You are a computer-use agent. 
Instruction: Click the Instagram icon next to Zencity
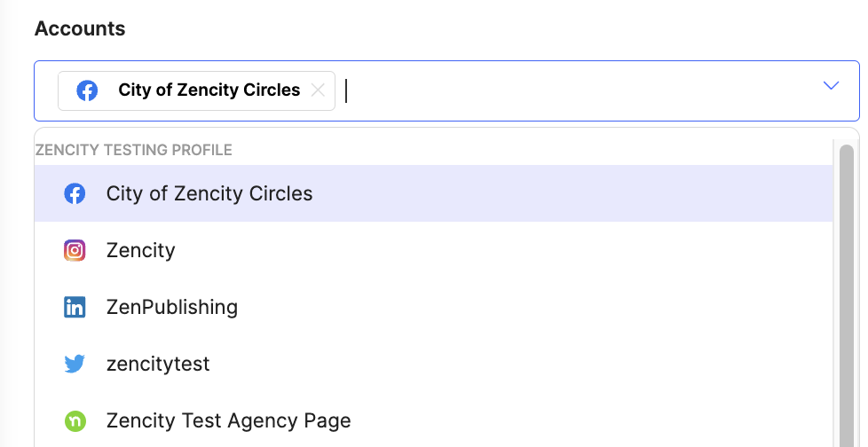(x=75, y=250)
